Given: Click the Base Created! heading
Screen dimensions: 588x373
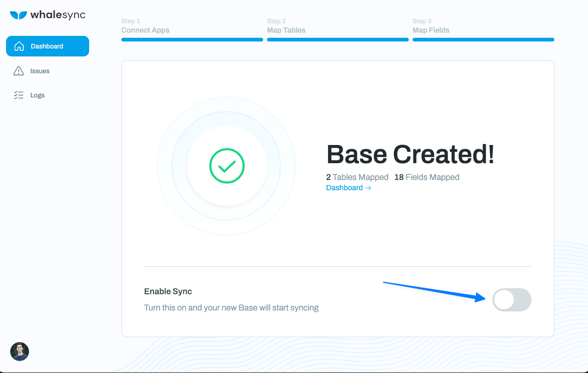Looking at the screenshot, I should point(410,154).
